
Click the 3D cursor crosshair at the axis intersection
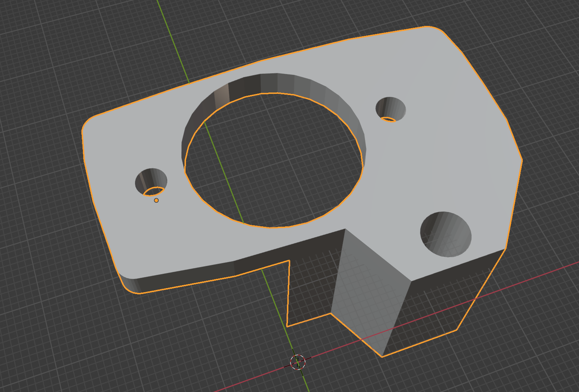[x=298, y=362]
